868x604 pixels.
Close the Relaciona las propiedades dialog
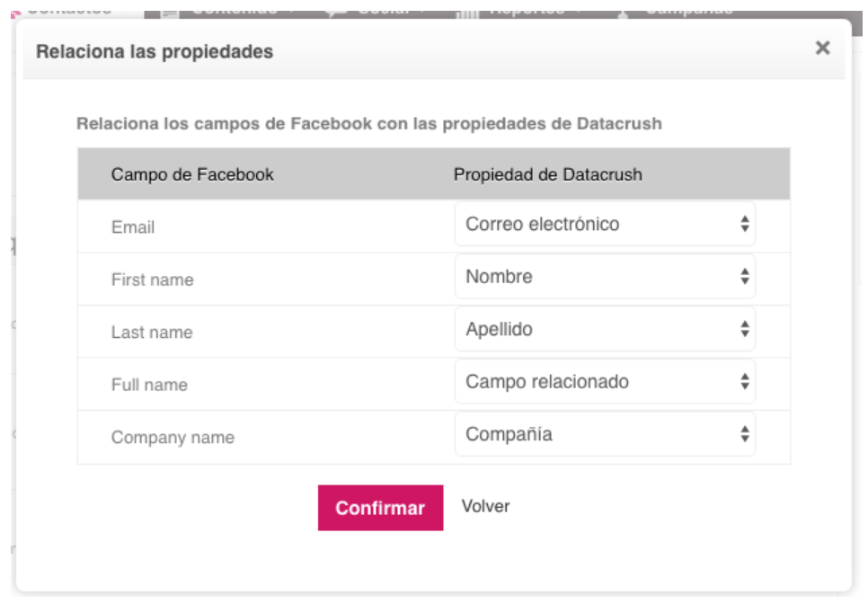click(x=822, y=49)
